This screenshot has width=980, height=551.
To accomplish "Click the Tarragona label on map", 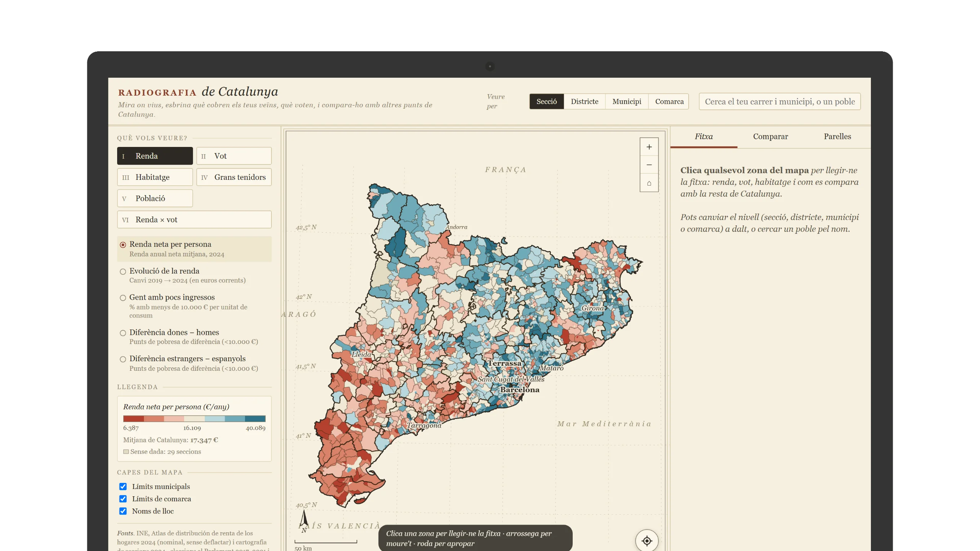I will (424, 425).
